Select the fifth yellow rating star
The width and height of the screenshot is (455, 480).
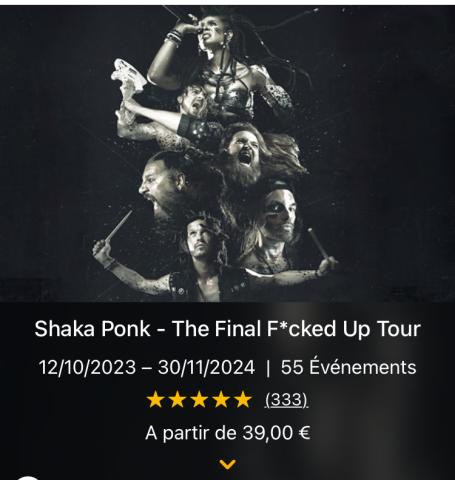point(243,400)
